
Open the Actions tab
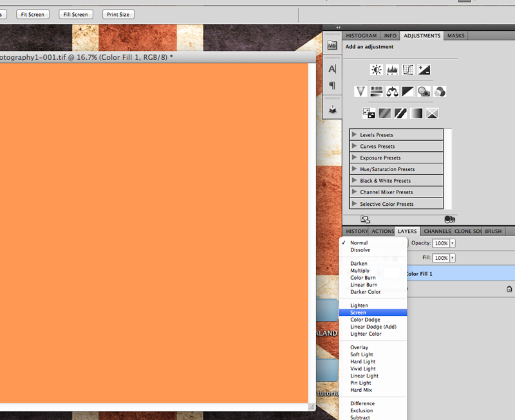[382, 232]
